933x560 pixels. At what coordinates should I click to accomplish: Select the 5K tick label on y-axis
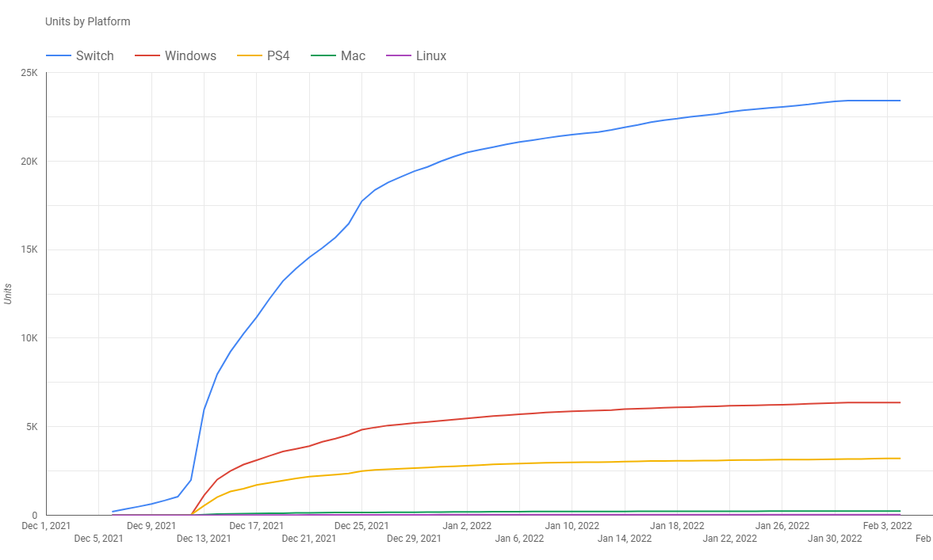[x=32, y=427]
